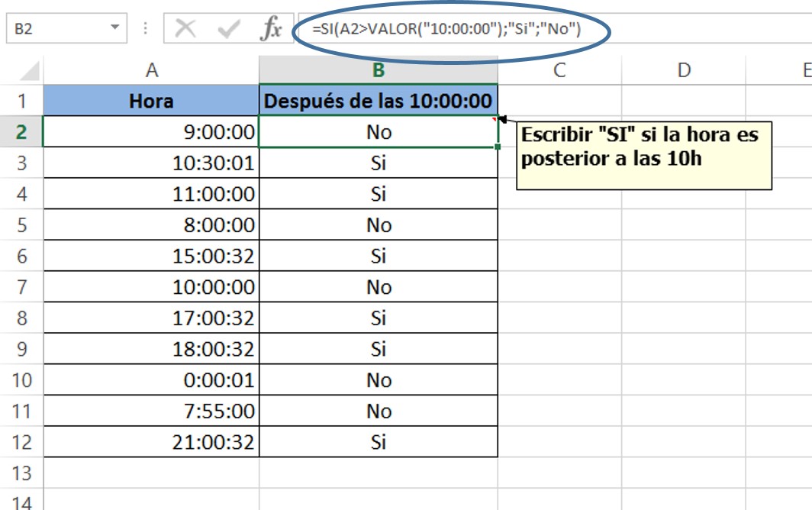Click the Cancel (X) formula bar icon

(185, 30)
